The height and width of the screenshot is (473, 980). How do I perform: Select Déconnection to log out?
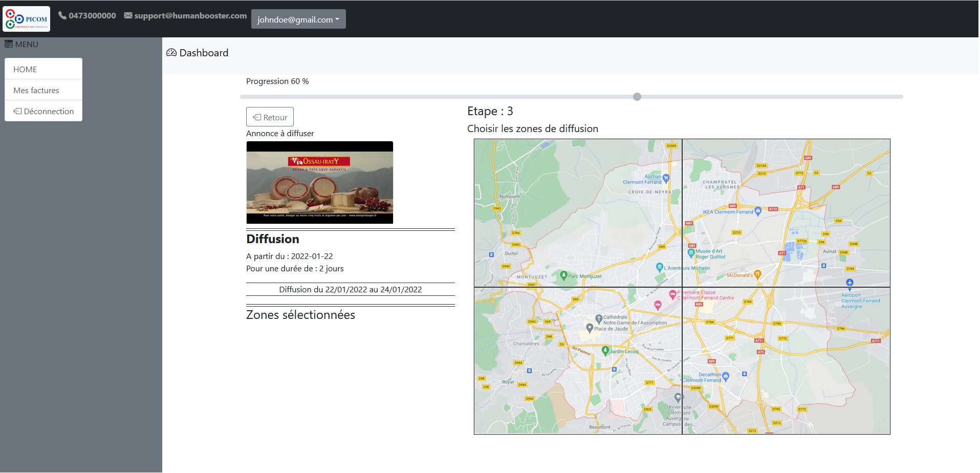[x=43, y=111]
